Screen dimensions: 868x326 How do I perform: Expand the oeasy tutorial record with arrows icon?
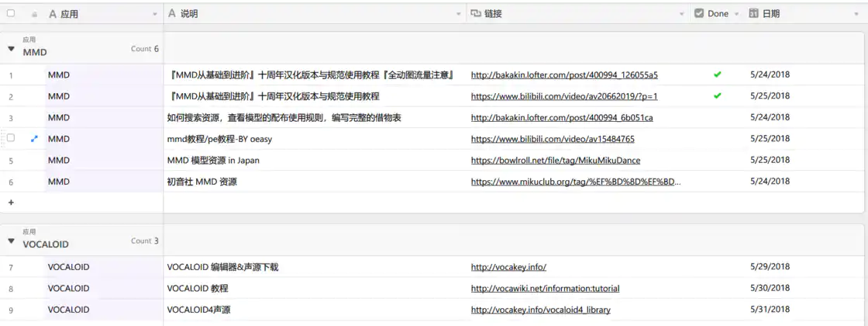click(x=34, y=139)
